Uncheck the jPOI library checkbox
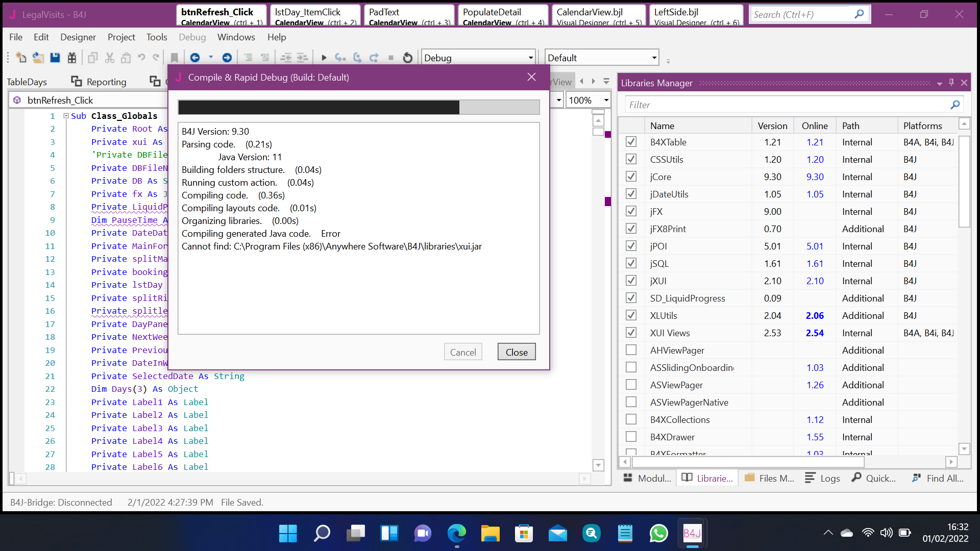Image resolution: width=980 pixels, height=551 pixels. (631, 246)
